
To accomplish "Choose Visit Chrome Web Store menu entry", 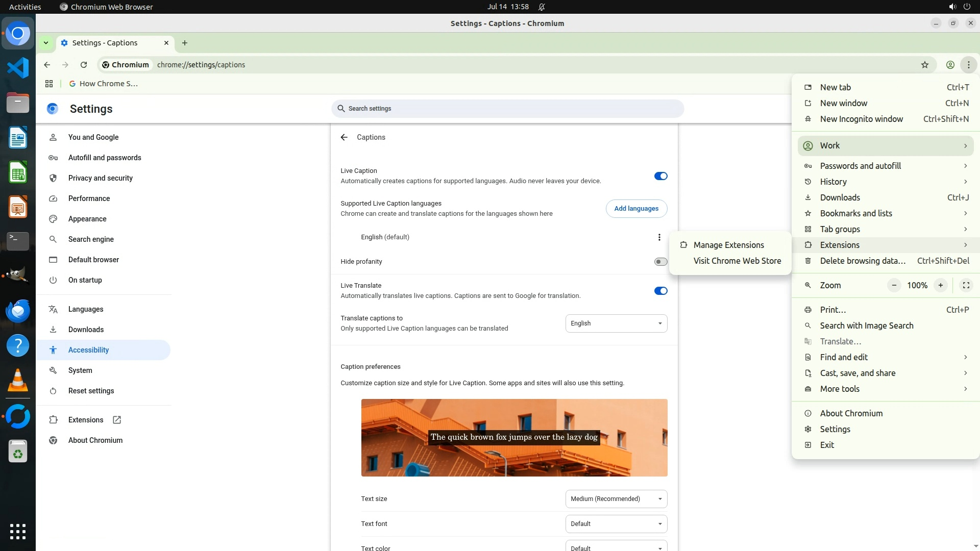I will 737,261.
